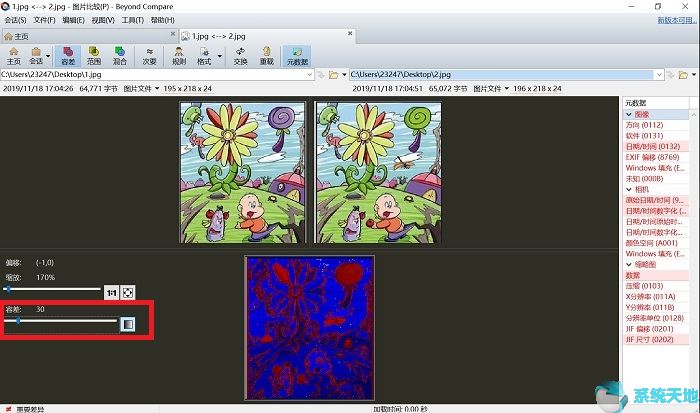Select the 颜色空间 (A001) metadata row

tap(655, 243)
